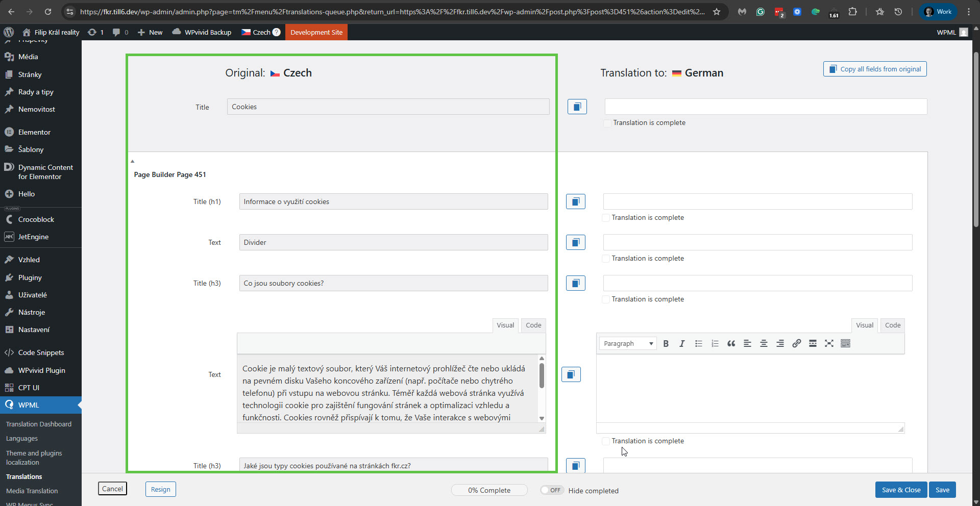This screenshot has height=506, width=980.
Task: Copy 'Divider' text to translation field
Action: tap(575, 242)
